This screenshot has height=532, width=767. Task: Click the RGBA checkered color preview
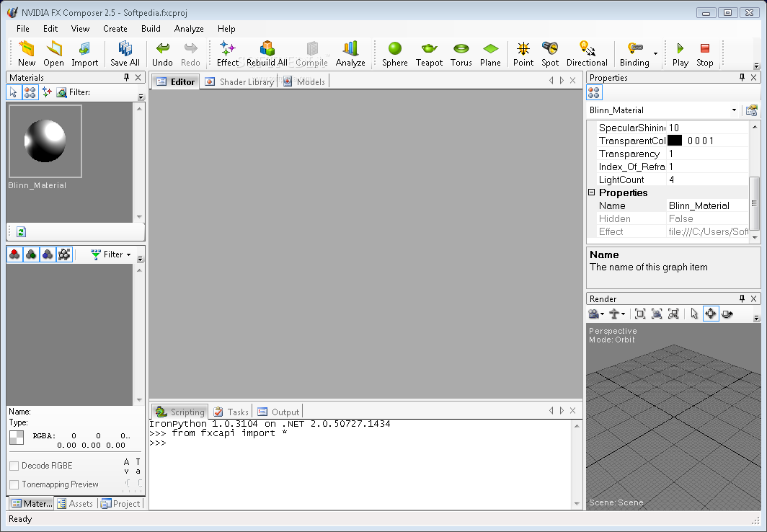coord(17,438)
